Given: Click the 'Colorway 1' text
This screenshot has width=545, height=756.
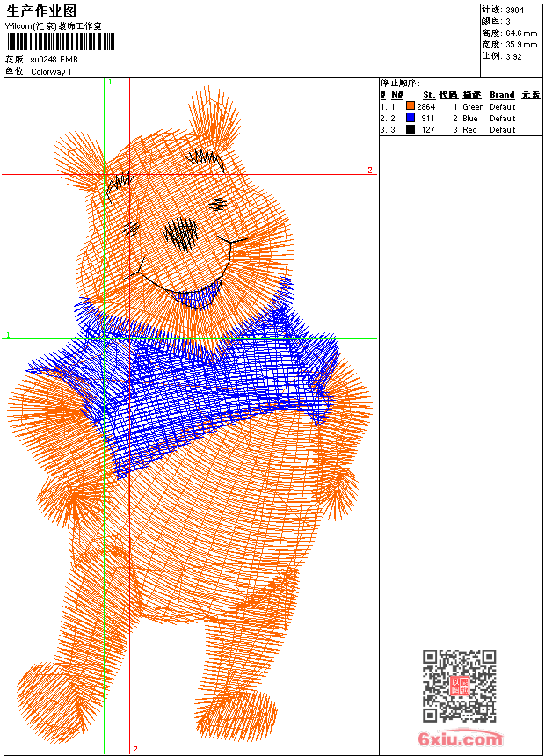Looking at the screenshot, I should coord(51,72).
